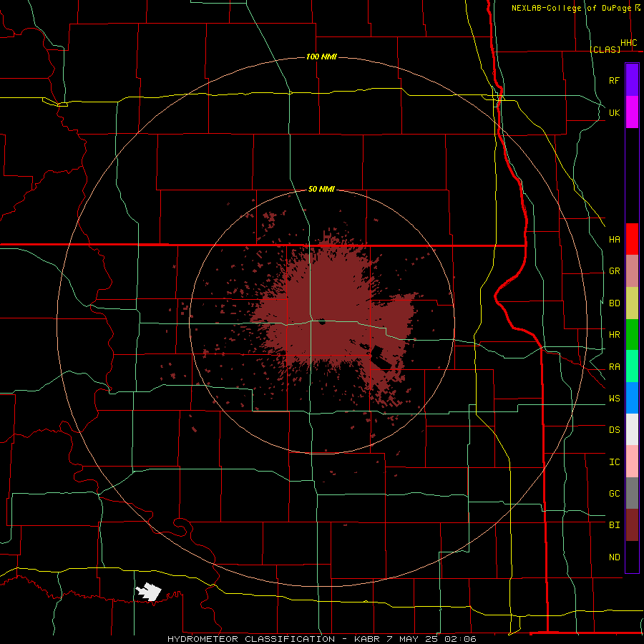
Task: Click the KABR radar site center dot
Action: click(321, 321)
